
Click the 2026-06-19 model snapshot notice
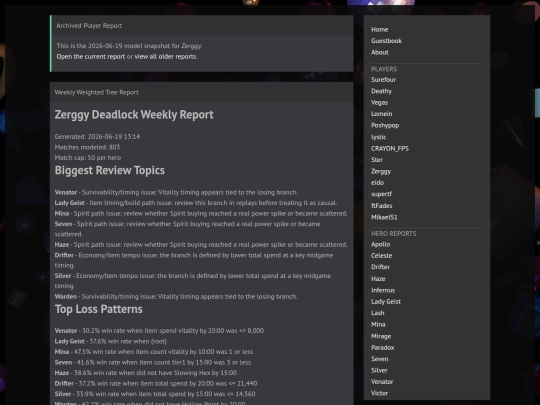point(129,46)
